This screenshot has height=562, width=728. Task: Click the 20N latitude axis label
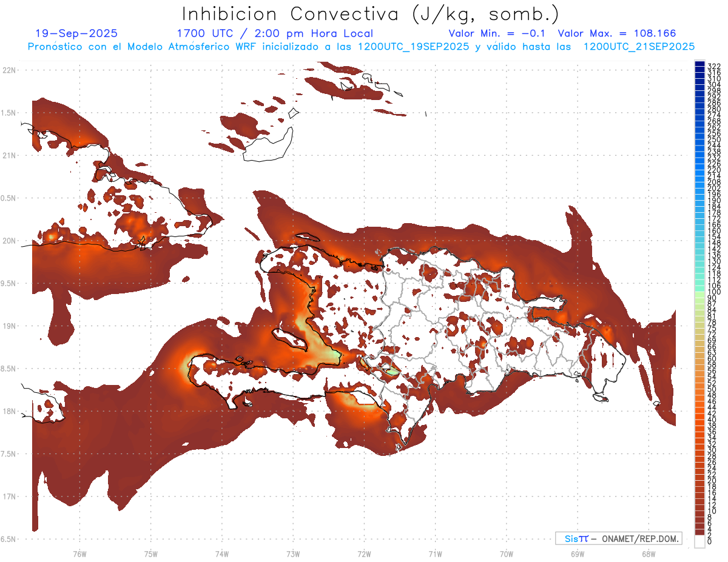pos(10,241)
